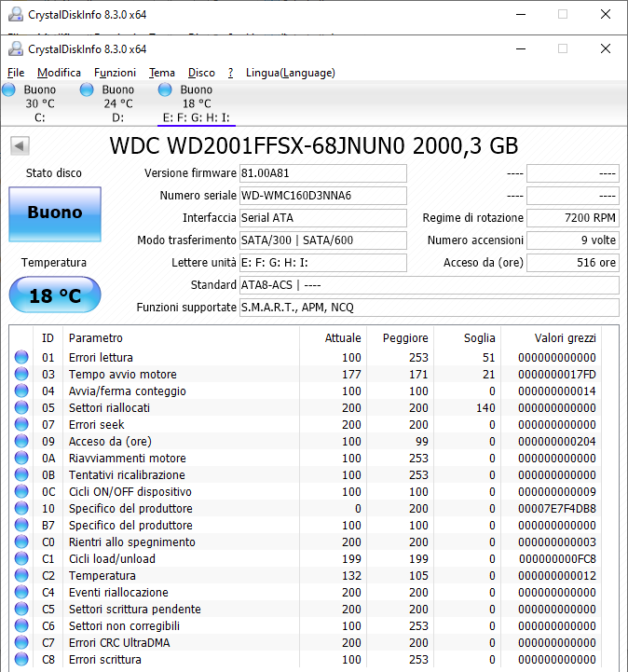Click raw value 0000000017FD
628x672 pixels.
[556, 374]
